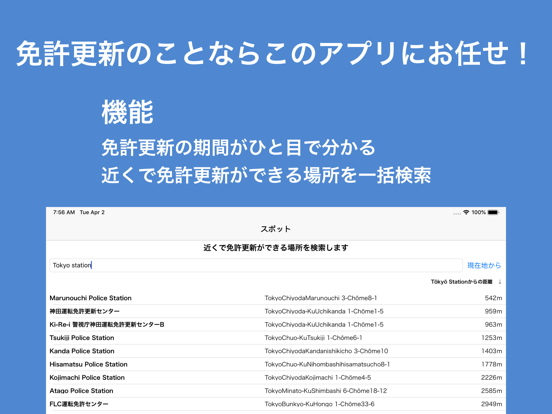Click address TokyoChiyodaKandanishikicho 3-Chōme10
The width and height of the screenshot is (552, 414).
coord(326,351)
